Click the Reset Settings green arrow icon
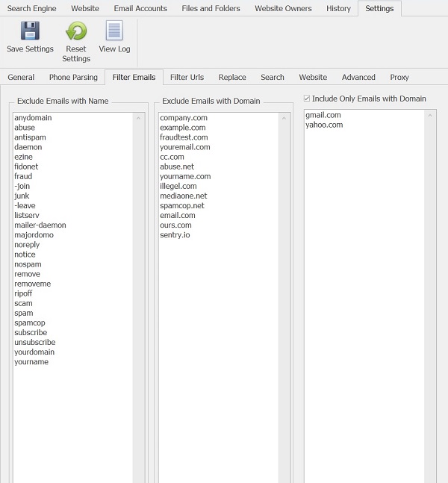This screenshot has height=483, width=448. pyautogui.click(x=76, y=31)
